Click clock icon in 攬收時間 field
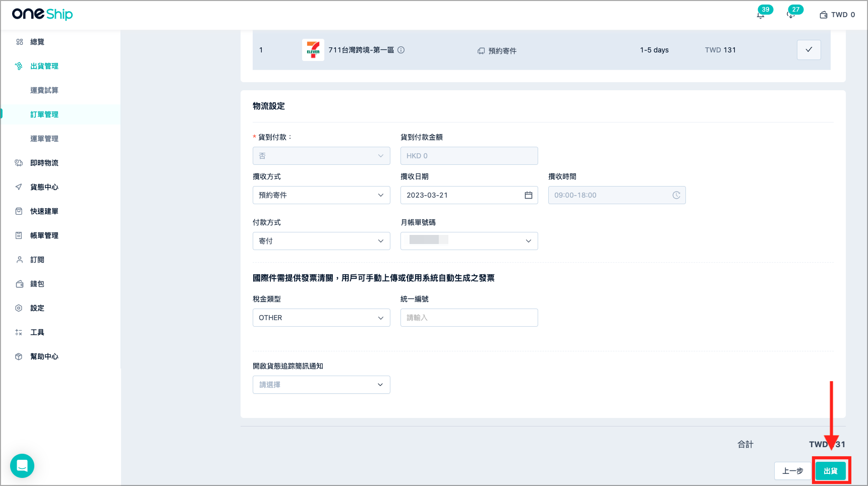Image resolution: width=868 pixels, height=486 pixels. (x=676, y=195)
